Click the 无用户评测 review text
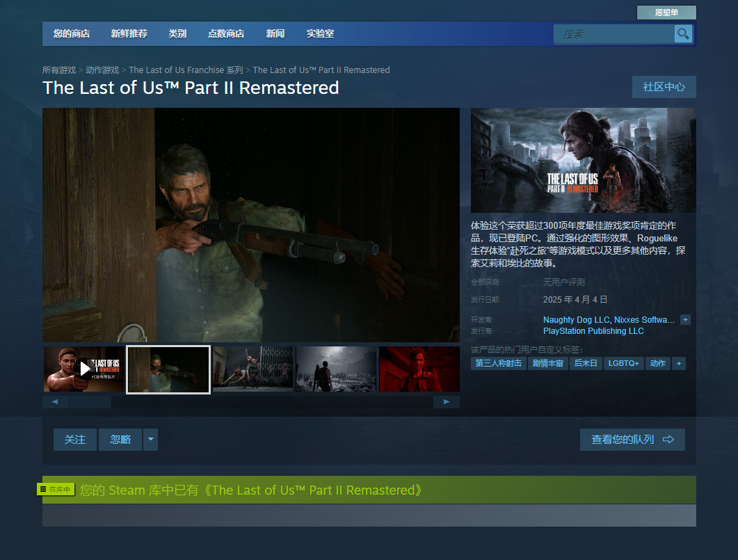 click(x=564, y=282)
